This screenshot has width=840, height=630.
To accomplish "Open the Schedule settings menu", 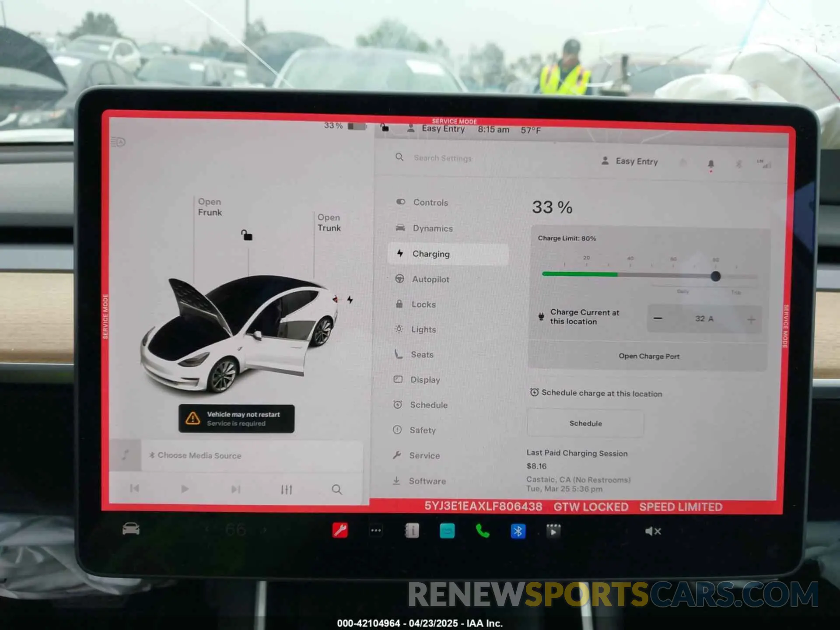I will pyautogui.click(x=420, y=405).
